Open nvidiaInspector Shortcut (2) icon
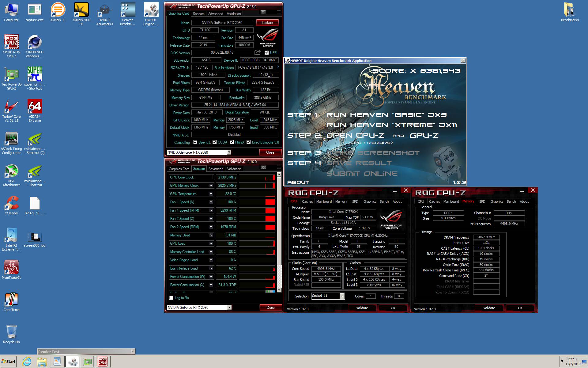 coord(35,143)
